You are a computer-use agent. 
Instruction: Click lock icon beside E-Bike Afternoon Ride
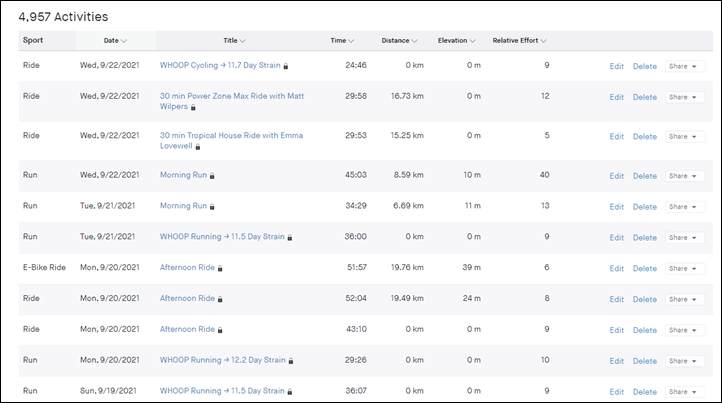pyautogui.click(x=220, y=269)
